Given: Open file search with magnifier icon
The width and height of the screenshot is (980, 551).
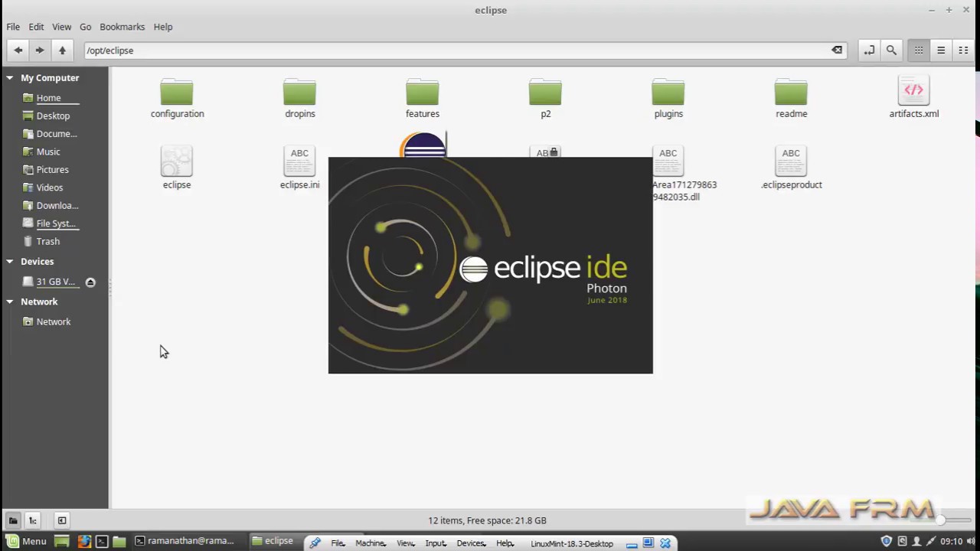Looking at the screenshot, I should (x=891, y=50).
